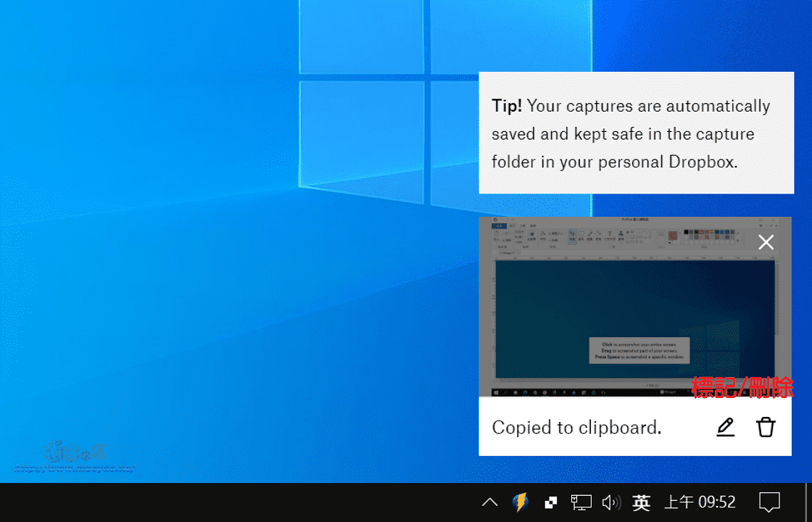This screenshot has width=812, height=522.
Task: Delete the capture using the trash icon
Action: point(766,427)
